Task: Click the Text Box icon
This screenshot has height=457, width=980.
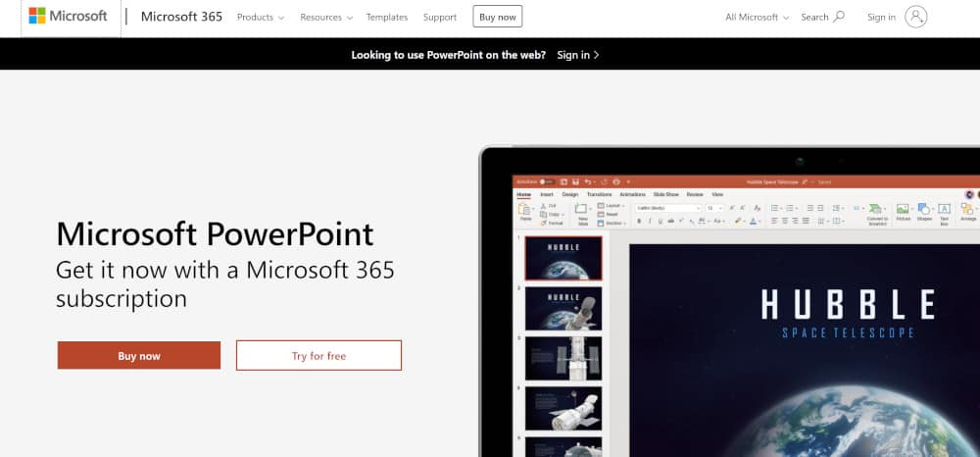Action: (945, 209)
